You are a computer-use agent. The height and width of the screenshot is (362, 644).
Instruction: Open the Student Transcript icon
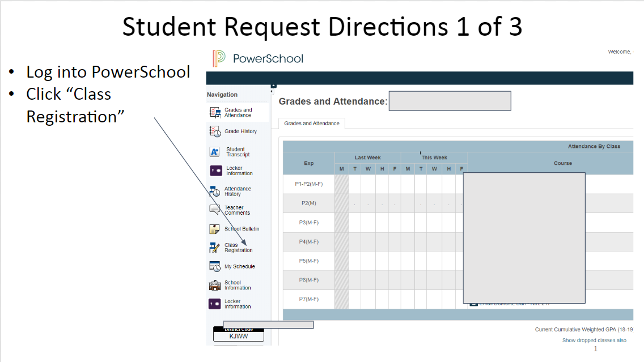click(215, 152)
